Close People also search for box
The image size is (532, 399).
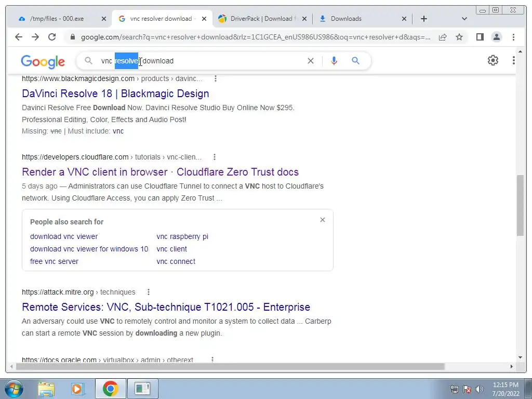point(323,220)
